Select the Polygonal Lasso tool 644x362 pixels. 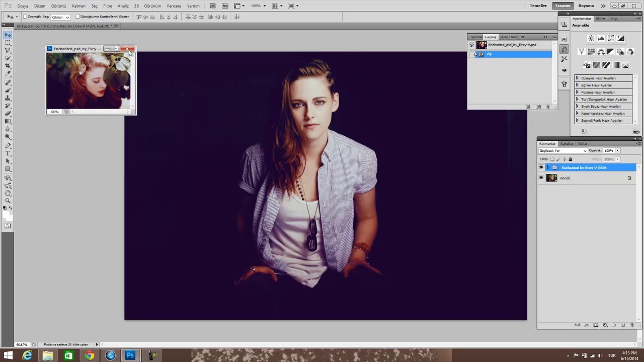click(8, 51)
